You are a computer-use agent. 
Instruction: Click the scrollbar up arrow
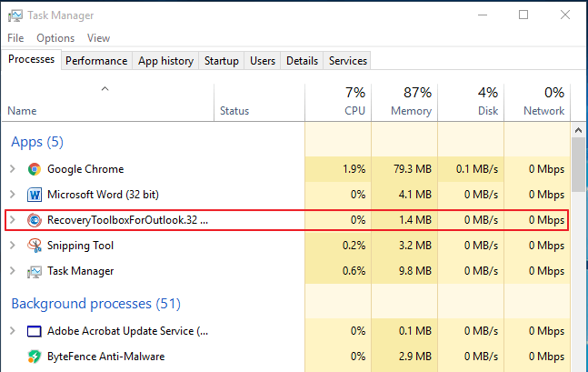click(578, 130)
